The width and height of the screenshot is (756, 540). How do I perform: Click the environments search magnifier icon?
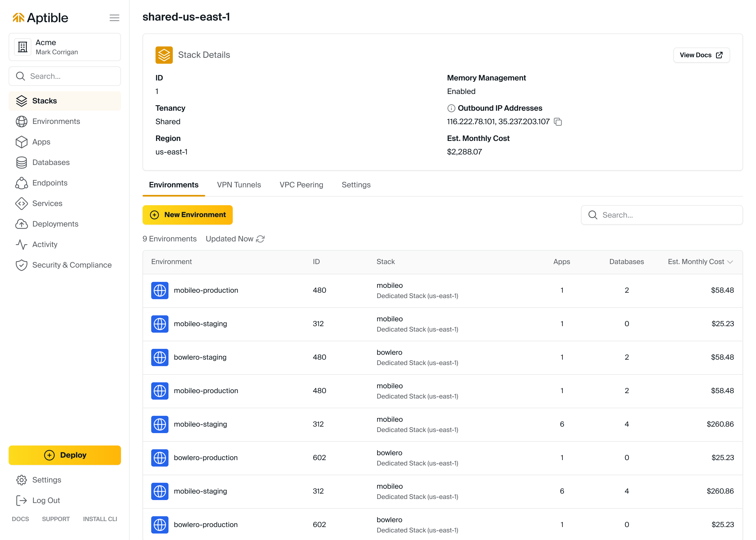[593, 215]
